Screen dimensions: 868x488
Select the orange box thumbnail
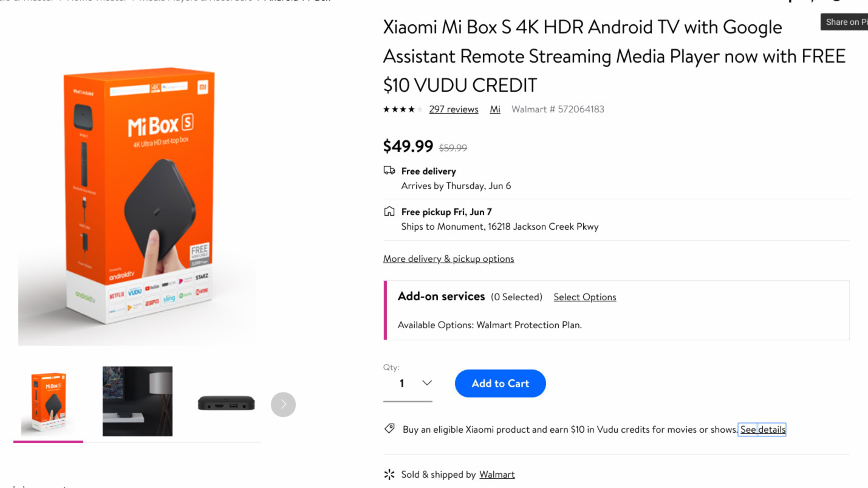pyautogui.click(x=48, y=403)
